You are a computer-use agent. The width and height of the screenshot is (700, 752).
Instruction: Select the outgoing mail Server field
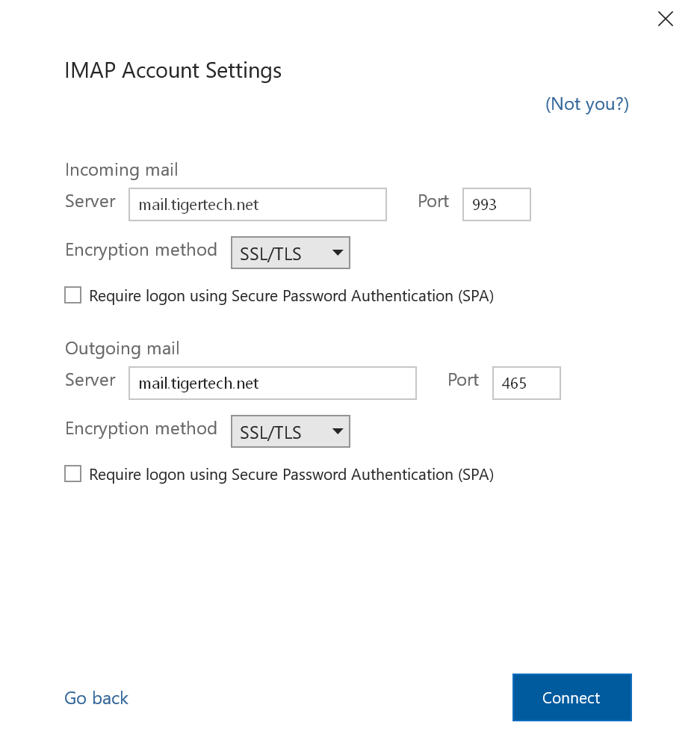click(272, 383)
